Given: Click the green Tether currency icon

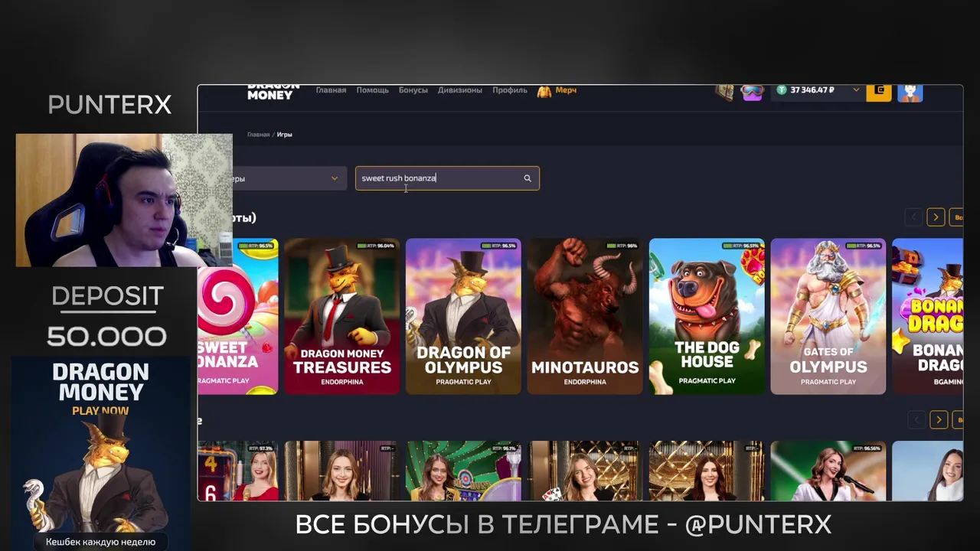Looking at the screenshot, I should coord(781,90).
